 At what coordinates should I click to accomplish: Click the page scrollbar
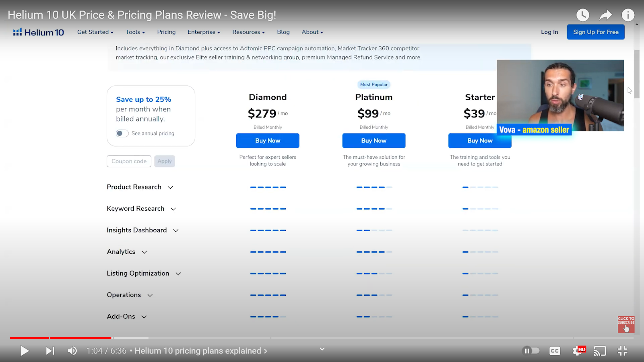pyautogui.click(x=637, y=74)
